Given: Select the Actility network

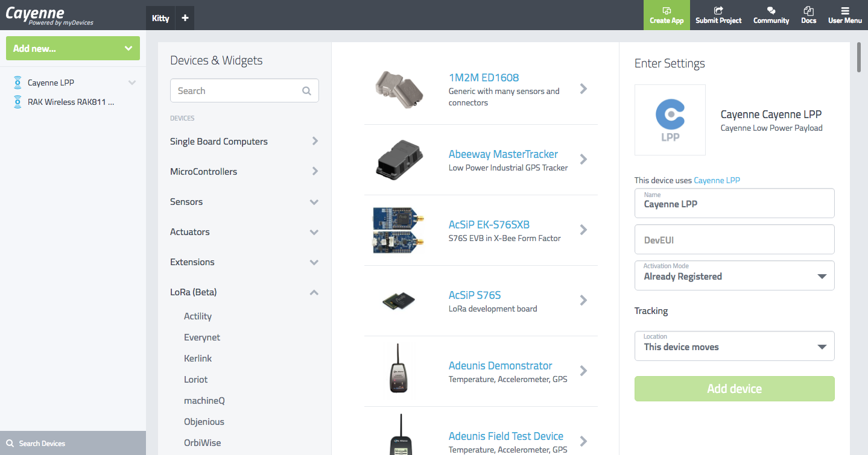Looking at the screenshot, I should pos(198,316).
